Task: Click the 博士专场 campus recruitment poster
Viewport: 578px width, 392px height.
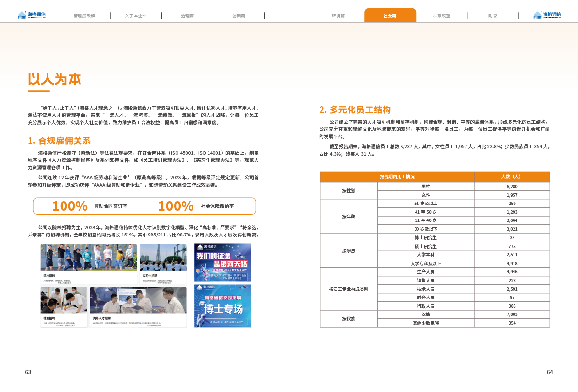Action: (223, 305)
